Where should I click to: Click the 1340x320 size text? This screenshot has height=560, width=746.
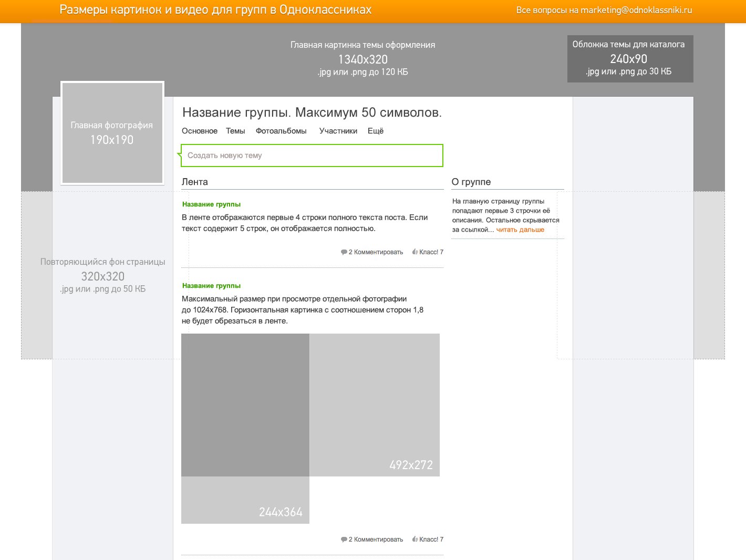pyautogui.click(x=363, y=59)
